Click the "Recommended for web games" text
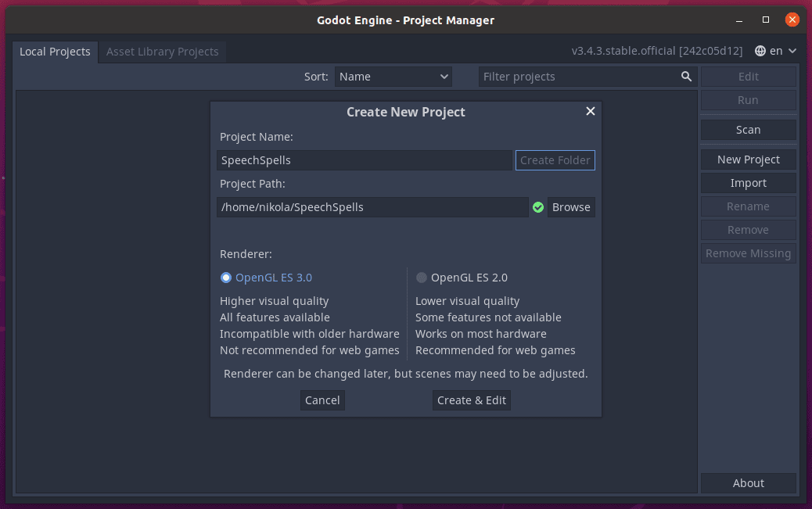 (x=495, y=350)
